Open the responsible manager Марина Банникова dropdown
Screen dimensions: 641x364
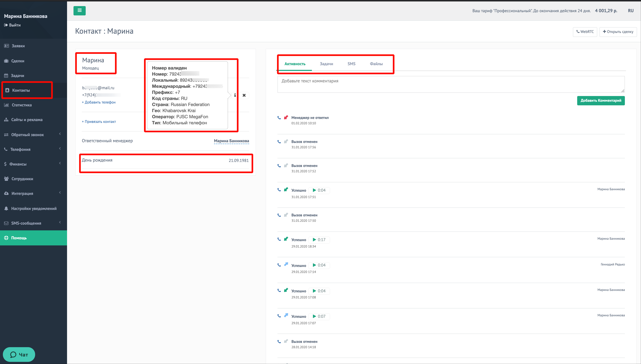[x=231, y=141]
